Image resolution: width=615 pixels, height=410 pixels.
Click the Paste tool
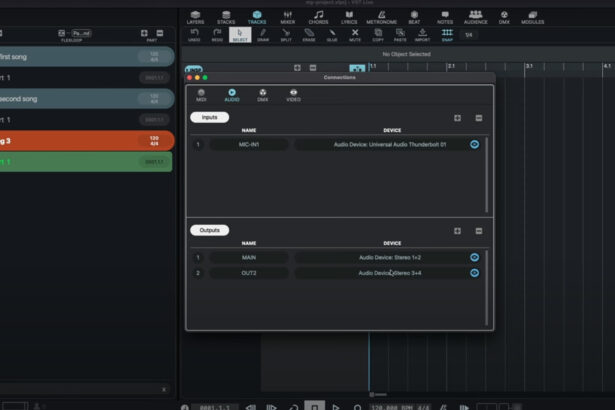pos(400,35)
